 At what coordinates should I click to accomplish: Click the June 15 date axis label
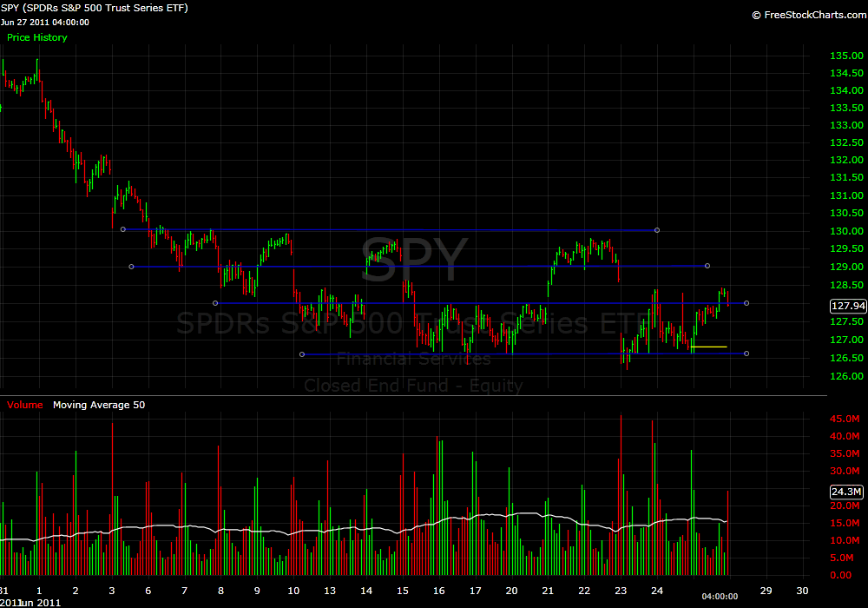pos(403,591)
